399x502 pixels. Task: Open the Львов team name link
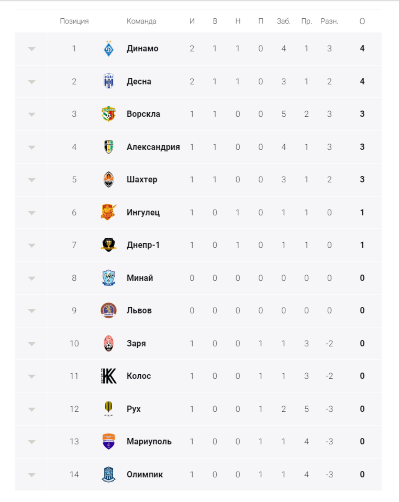point(139,311)
